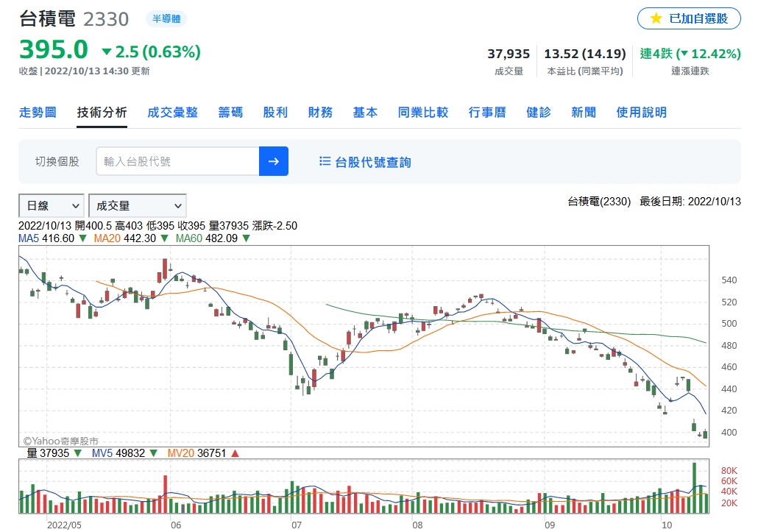Click the 540 price axis label
Screen dimensions: 758x532
[x=729, y=280]
